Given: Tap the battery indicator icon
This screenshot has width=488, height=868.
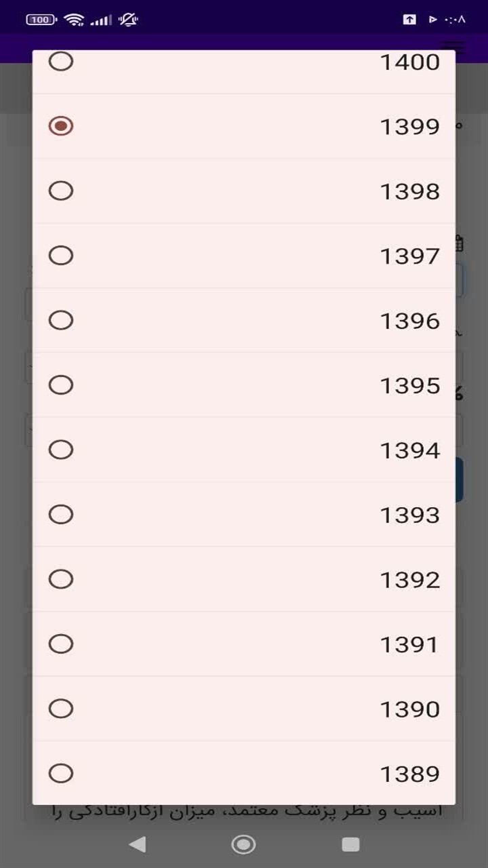Looking at the screenshot, I should pyautogui.click(x=42, y=19).
